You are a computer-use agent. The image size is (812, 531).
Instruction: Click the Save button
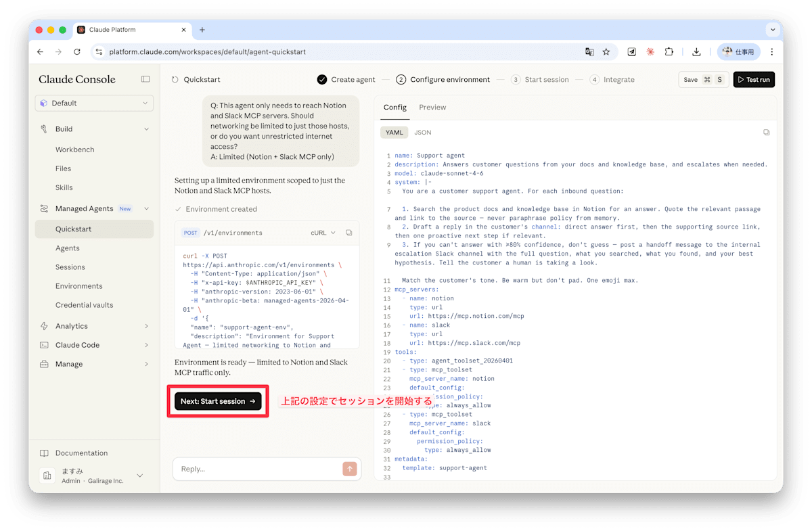(x=704, y=80)
